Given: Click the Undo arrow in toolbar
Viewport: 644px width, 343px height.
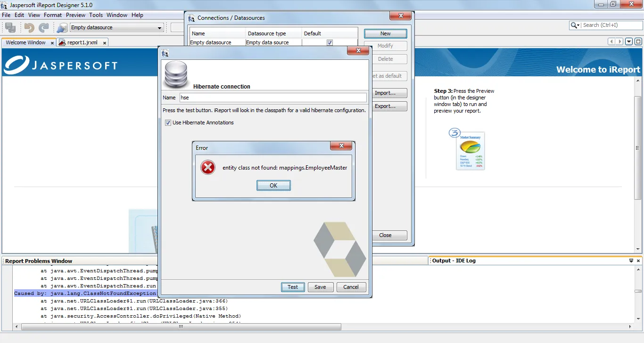Looking at the screenshot, I should pos(30,28).
